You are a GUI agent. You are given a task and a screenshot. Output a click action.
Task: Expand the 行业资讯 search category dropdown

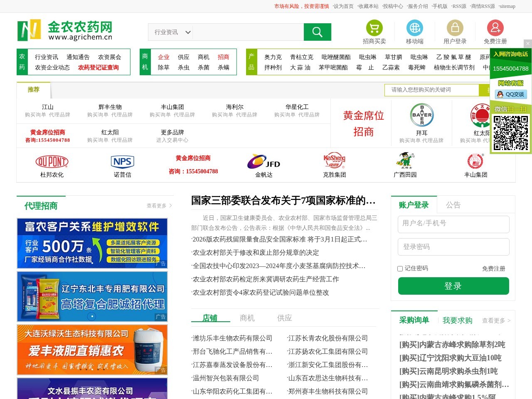pos(172,32)
